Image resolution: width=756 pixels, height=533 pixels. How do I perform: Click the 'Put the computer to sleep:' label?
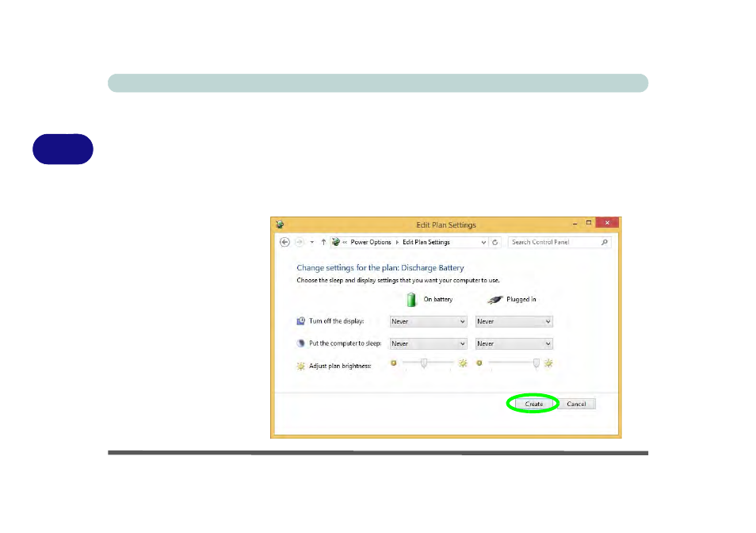coord(345,343)
